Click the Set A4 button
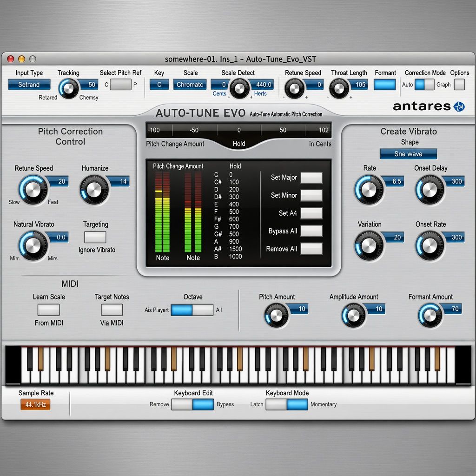This screenshot has width=476, height=476. 311,213
